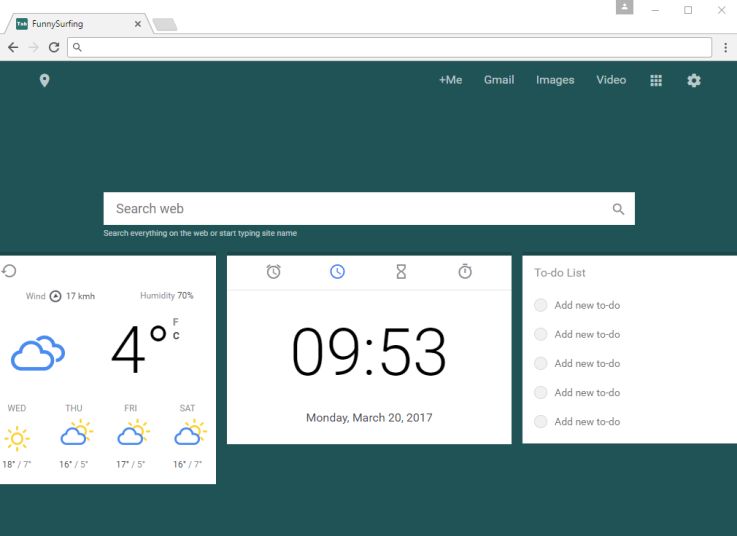Click the To-do List heading
This screenshot has height=536, width=737.
coord(560,273)
